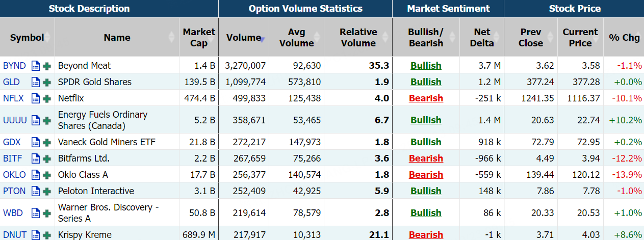Open the OKLO ticker link
This screenshot has width=644, height=240.
click(x=14, y=175)
